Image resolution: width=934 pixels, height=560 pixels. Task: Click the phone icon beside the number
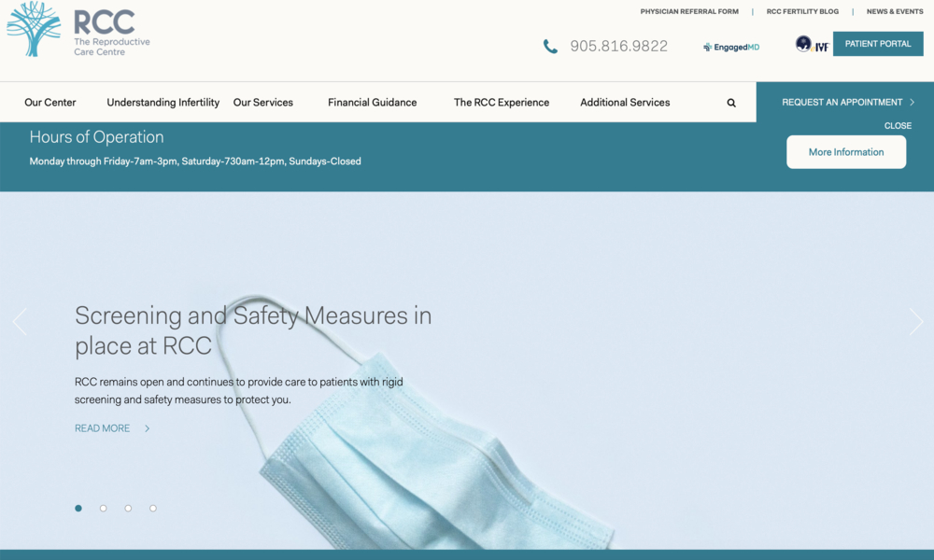click(x=550, y=47)
